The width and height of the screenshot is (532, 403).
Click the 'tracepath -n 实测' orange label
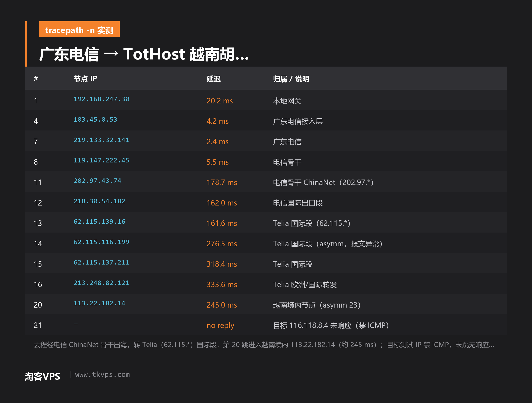coord(79,29)
